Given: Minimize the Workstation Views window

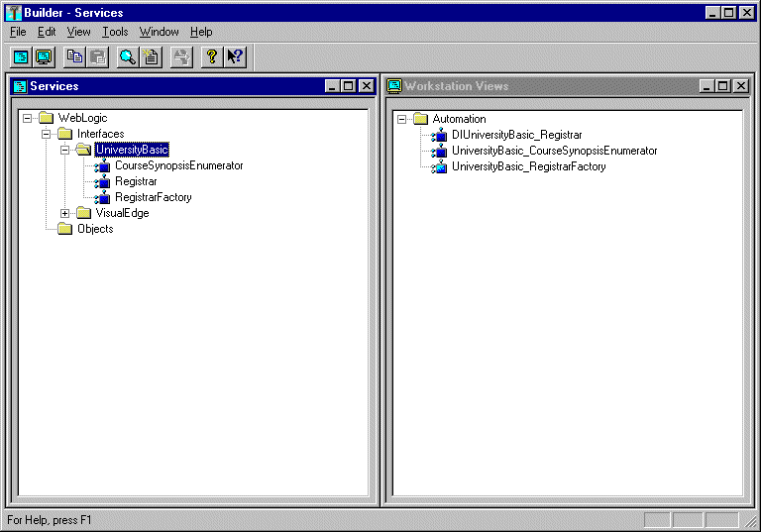Looking at the screenshot, I should click(x=707, y=86).
